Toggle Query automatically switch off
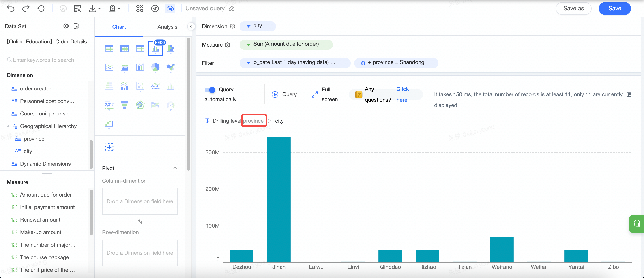644x278 pixels. point(210,90)
